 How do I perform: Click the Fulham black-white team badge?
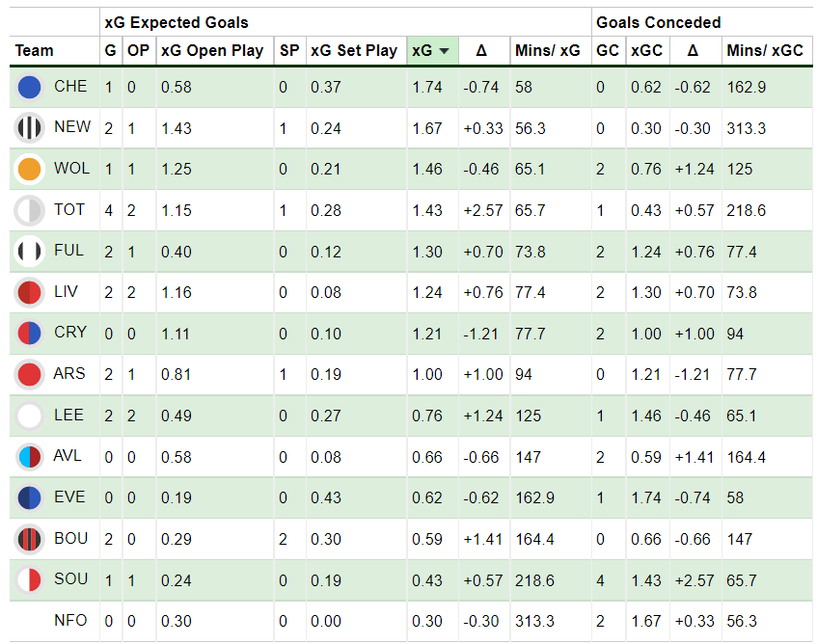point(29,252)
